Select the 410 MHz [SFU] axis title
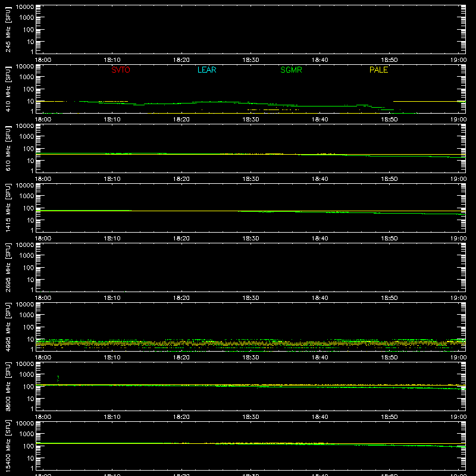 [x=8, y=89]
